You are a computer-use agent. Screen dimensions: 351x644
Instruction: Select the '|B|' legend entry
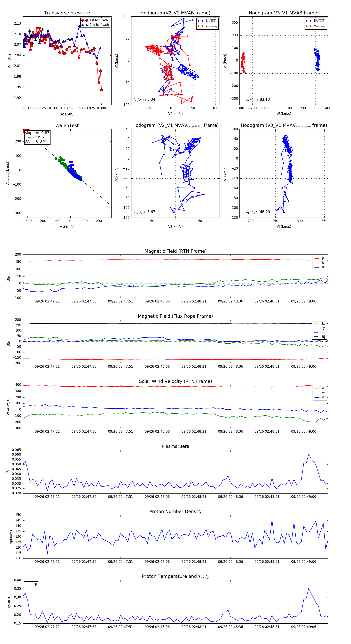(x=320, y=337)
